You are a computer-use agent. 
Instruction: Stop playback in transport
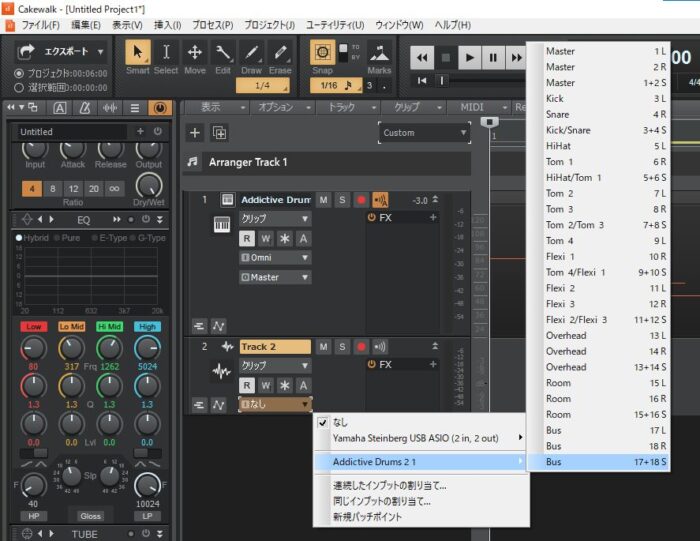[446, 58]
